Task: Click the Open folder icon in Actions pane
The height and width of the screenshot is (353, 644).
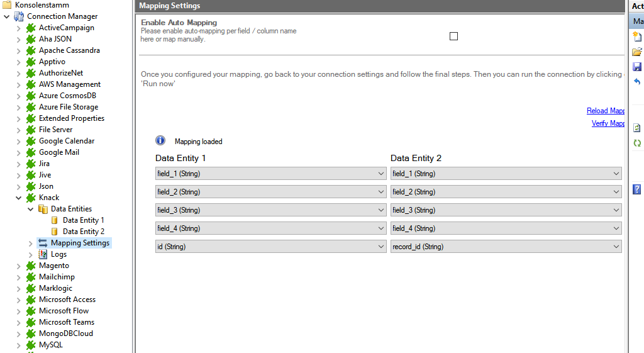Action: 636,52
